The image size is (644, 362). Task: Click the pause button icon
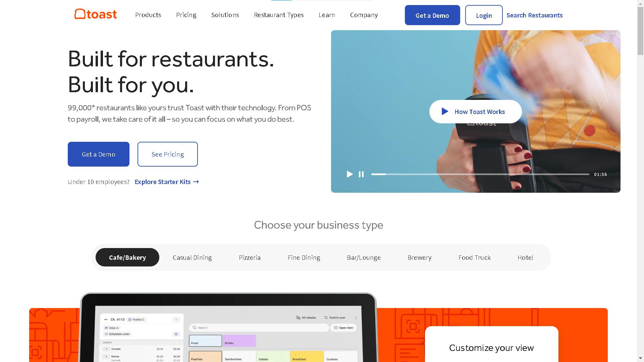tap(361, 174)
